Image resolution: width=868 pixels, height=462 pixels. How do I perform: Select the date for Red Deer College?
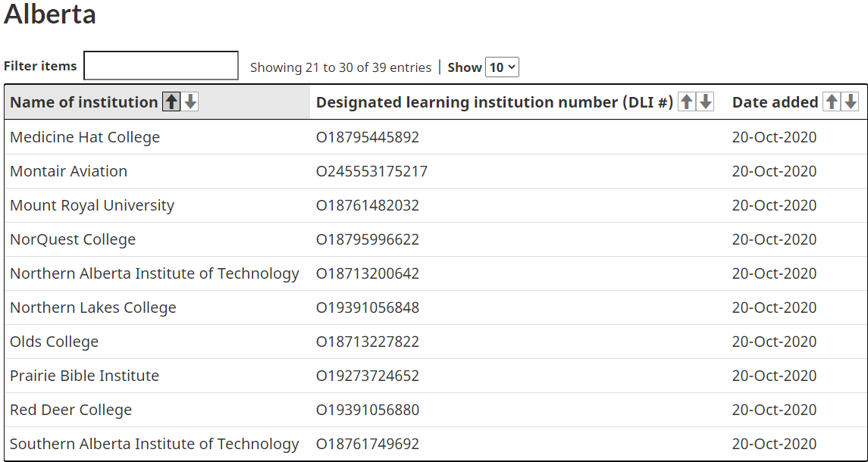point(775,410)
